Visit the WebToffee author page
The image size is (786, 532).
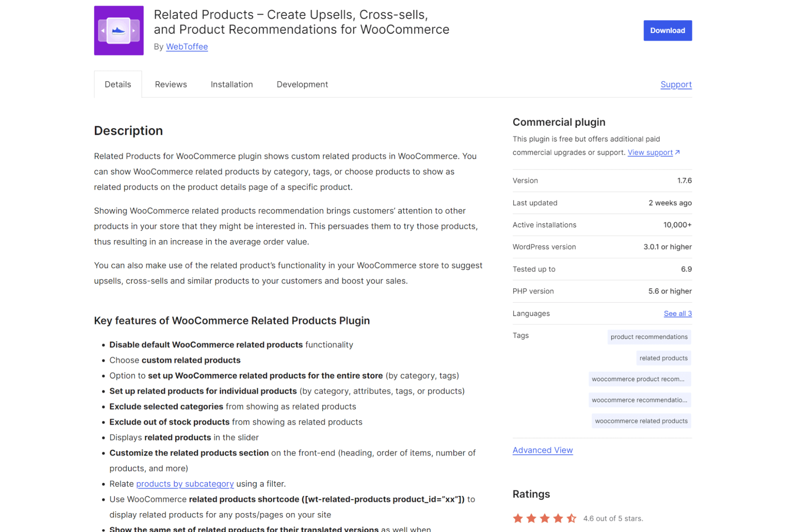[187, 46]
